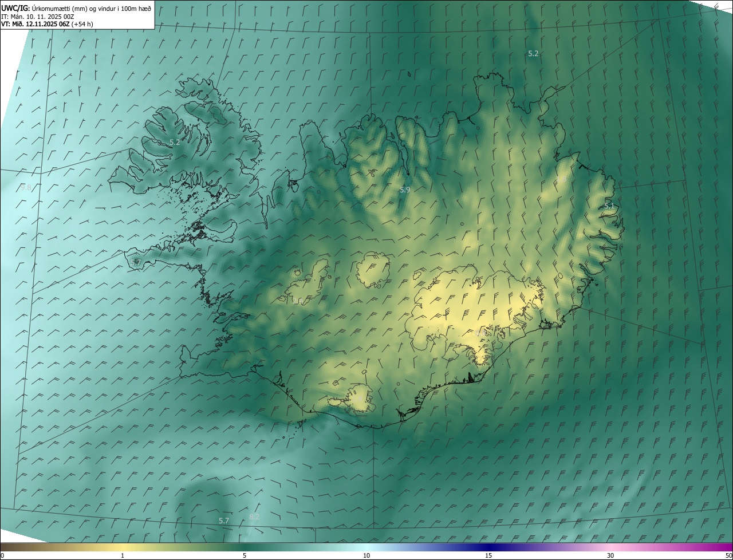Click the 5.2 value over the Westfjords

coord(175,142)
